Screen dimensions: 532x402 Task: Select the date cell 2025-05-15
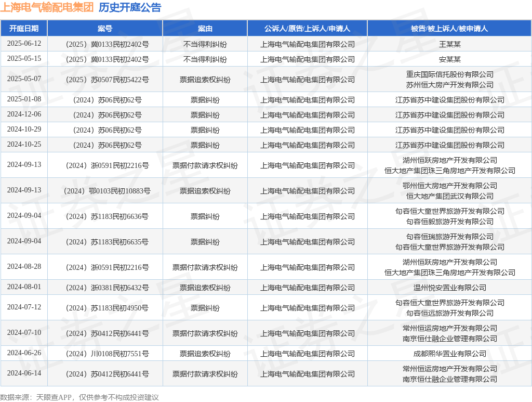click(x=24, y=59)
